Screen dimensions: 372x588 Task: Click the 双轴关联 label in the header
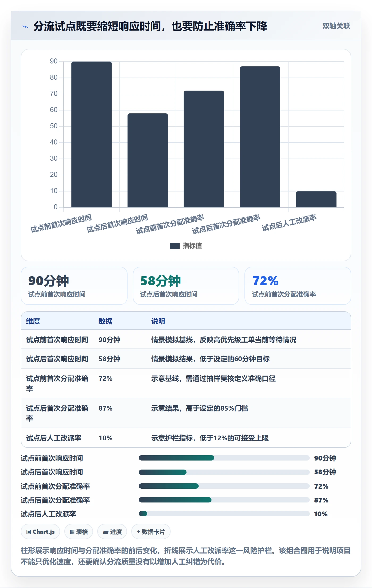pyautogui.click(x=336, y=26)
